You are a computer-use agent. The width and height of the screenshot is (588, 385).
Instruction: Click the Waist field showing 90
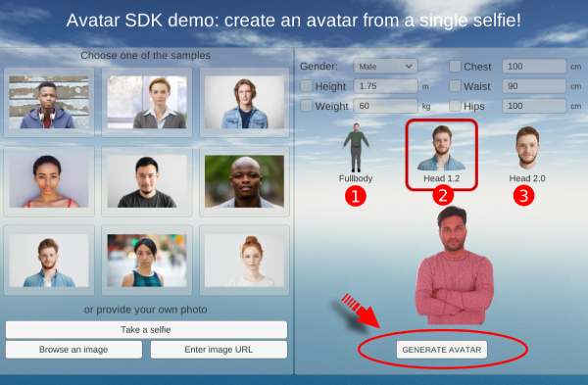pyautogui.click(x=534, y=86)
